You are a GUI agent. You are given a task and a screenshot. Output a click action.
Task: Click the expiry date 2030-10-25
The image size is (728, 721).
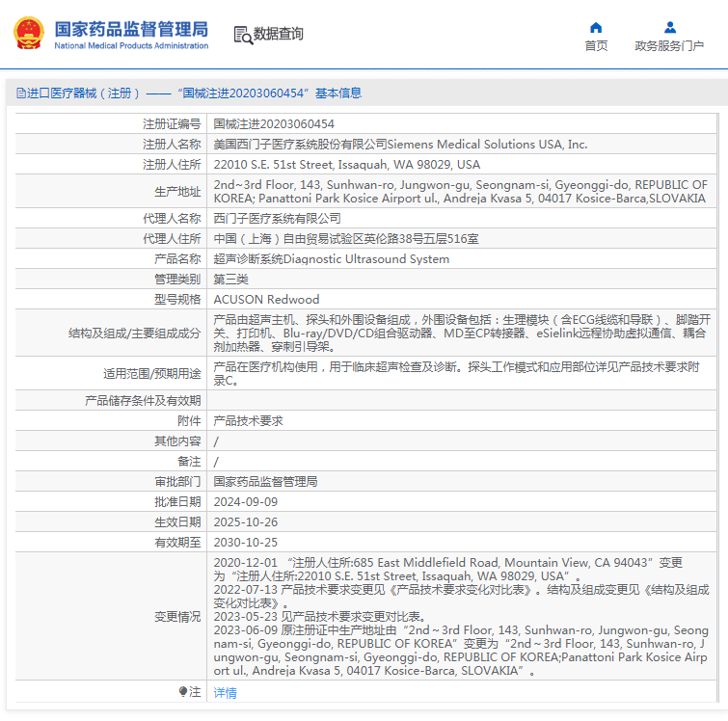pos(245,543)
